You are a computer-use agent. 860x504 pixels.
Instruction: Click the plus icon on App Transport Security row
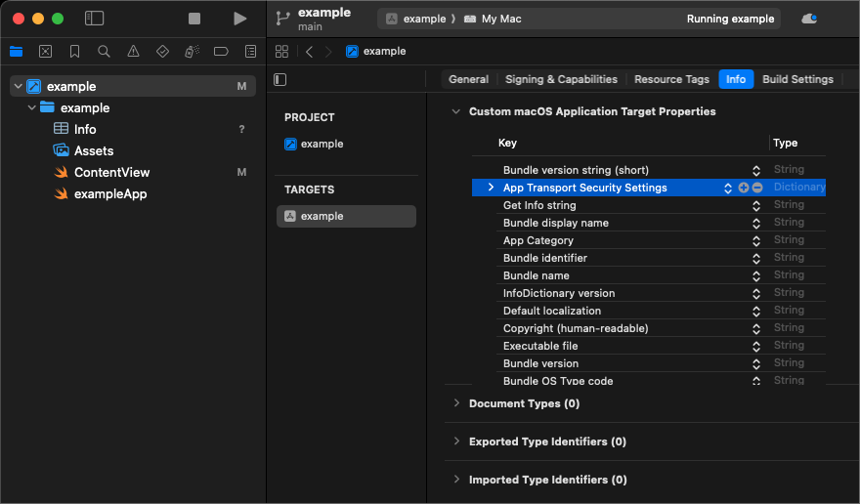[744, 188]
